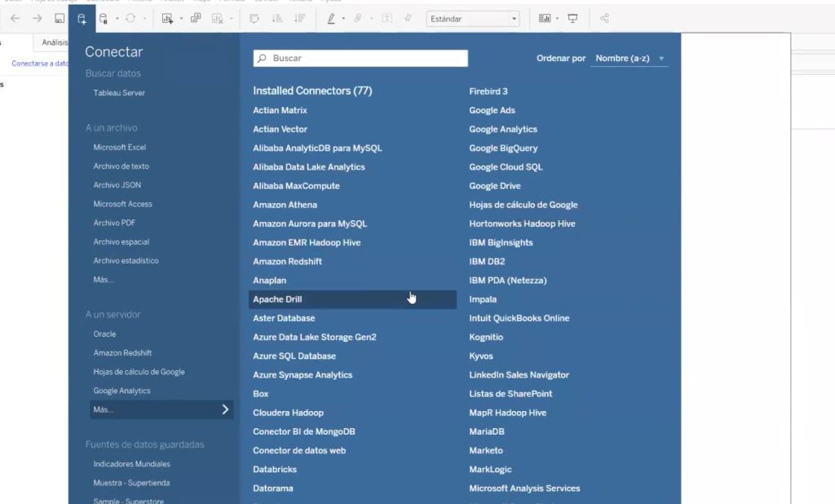
Task: Expand dropdown arrow next to show/hide cards
Action: point(557,19)
